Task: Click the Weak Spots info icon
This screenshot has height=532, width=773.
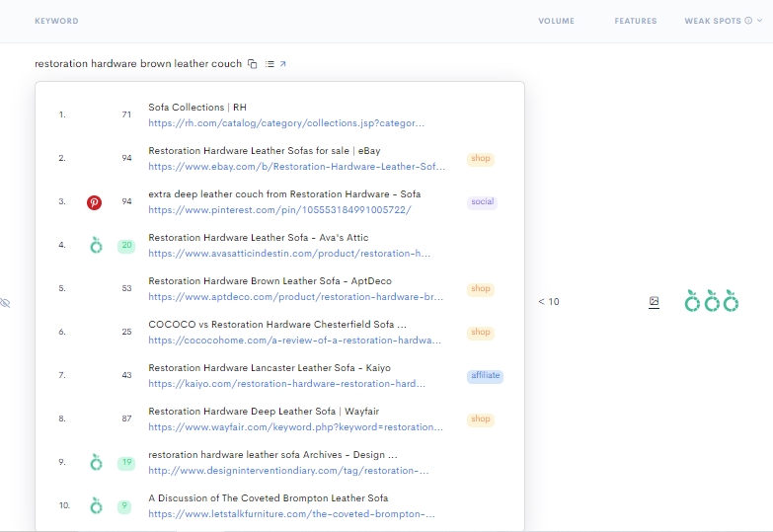Action: 748,21
